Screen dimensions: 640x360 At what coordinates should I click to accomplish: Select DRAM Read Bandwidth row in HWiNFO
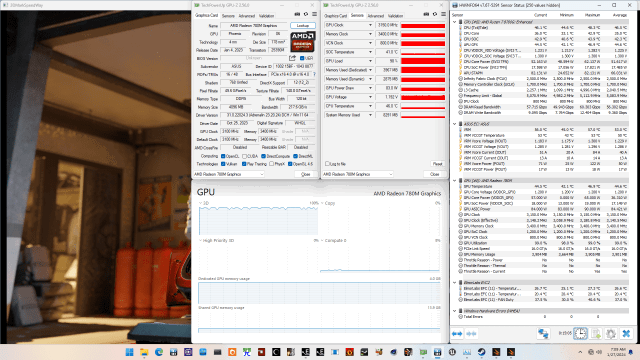[x=545, y=107]
